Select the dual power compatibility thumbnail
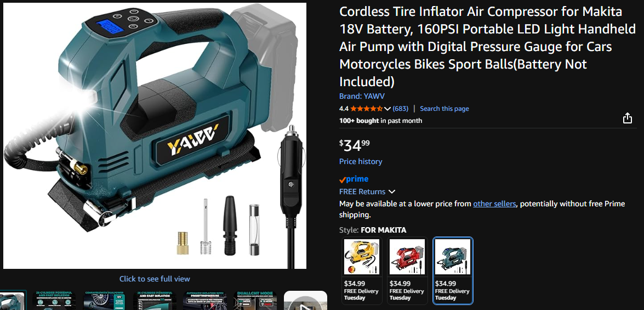This screenshot has width=644, height=310. click(x=104, y=301)
